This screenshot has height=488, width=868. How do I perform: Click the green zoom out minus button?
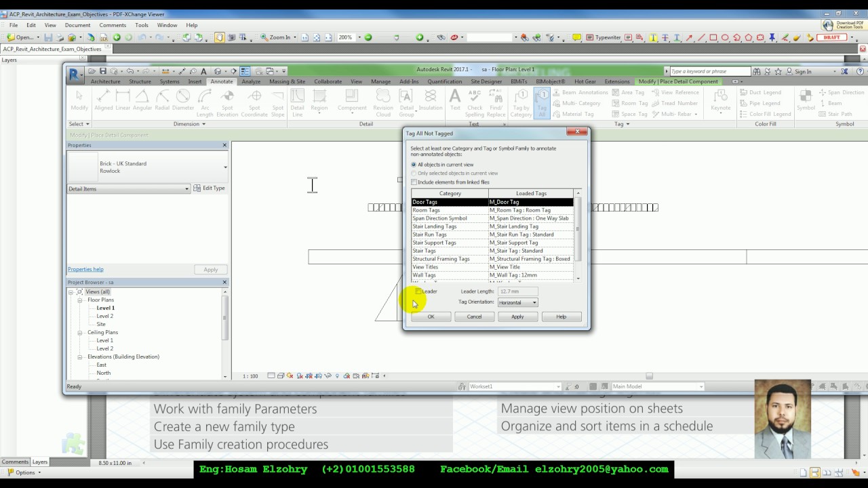tap(369, 37)
